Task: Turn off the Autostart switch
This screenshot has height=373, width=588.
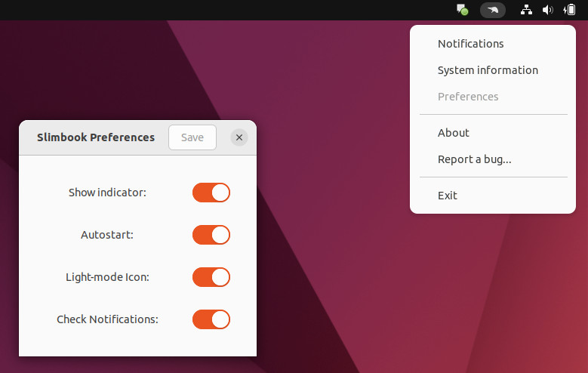Action: [211, 235]
